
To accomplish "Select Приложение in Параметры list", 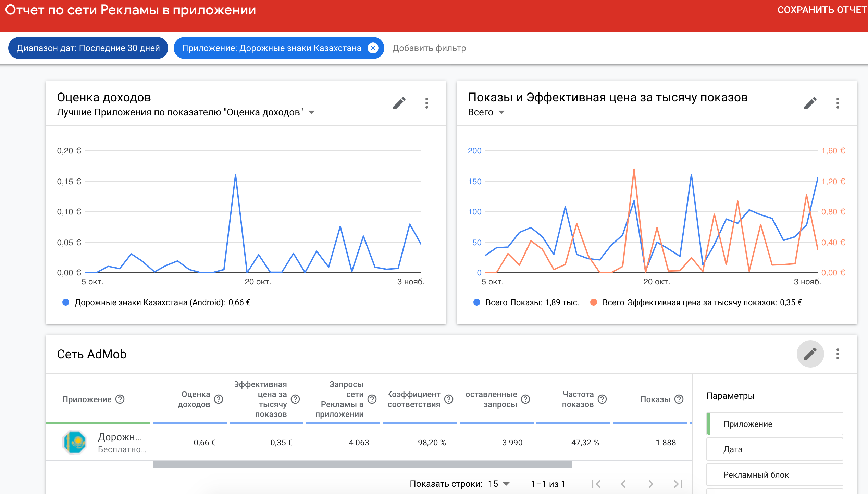I will (x=775, y=424).
